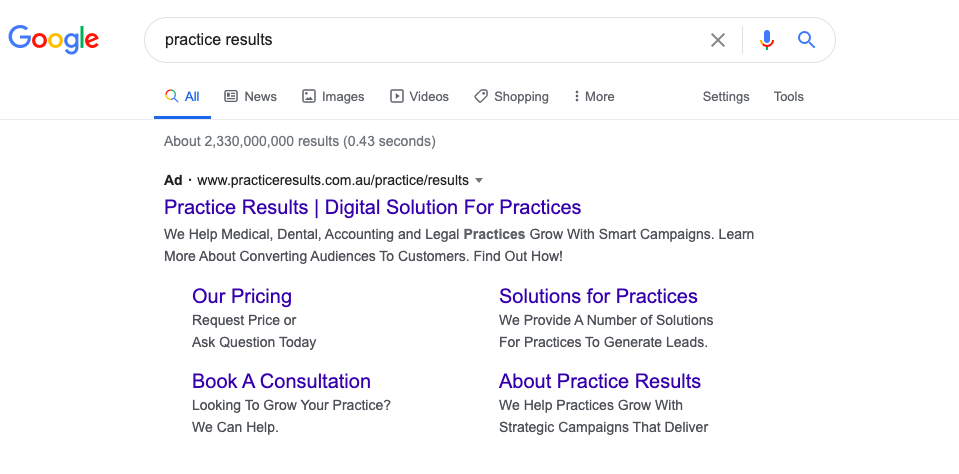Image resolution: width=959 pixels, height=474 pixels.
Task: Open the More search options menu
Action: (594, 97)
